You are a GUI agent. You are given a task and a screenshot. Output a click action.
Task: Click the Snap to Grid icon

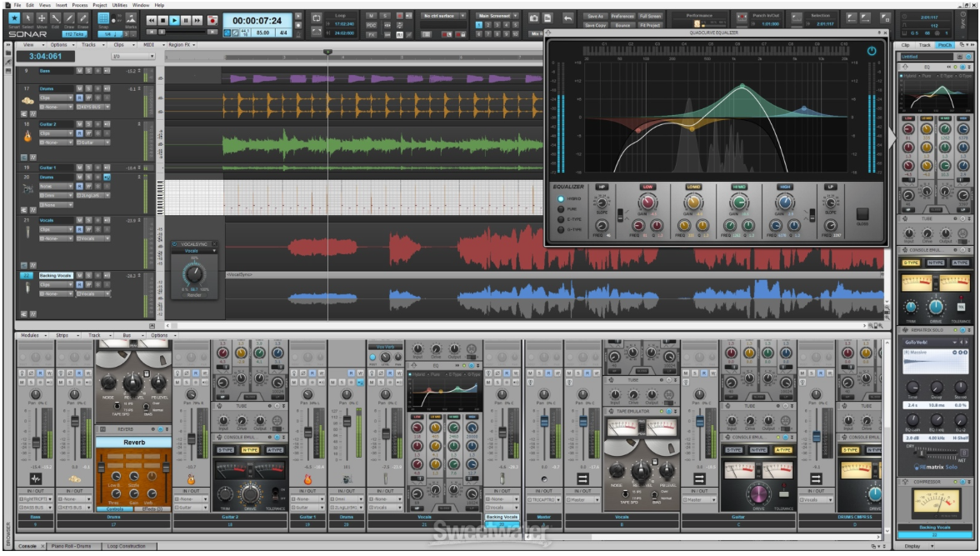(x=103, y=18)
